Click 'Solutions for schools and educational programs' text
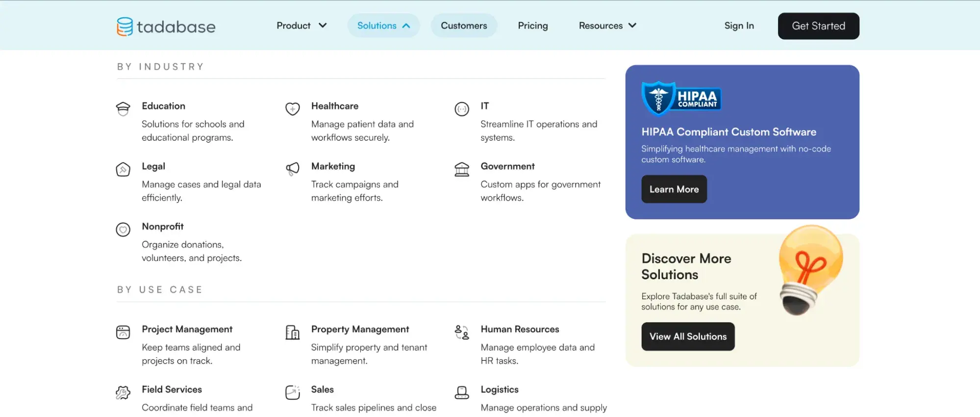The image size is (980, 417). tap(193, 131)
